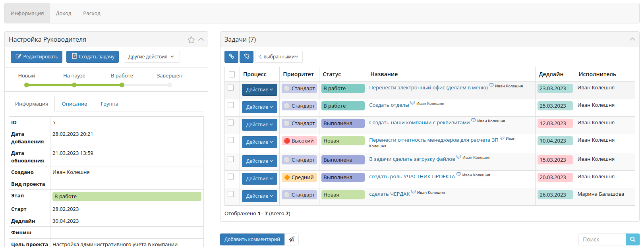Click the 'Высокий' priority badge

point(299,141)
